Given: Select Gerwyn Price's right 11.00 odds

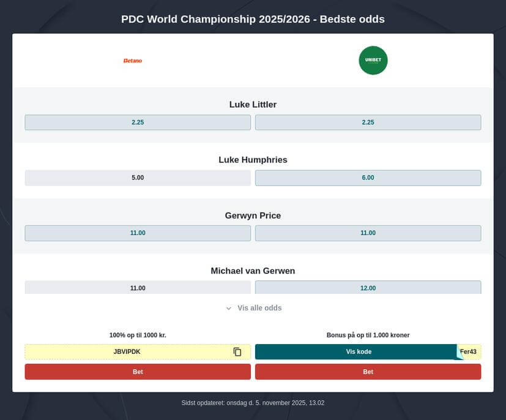Looking at the screenshot, I should 368,233.
